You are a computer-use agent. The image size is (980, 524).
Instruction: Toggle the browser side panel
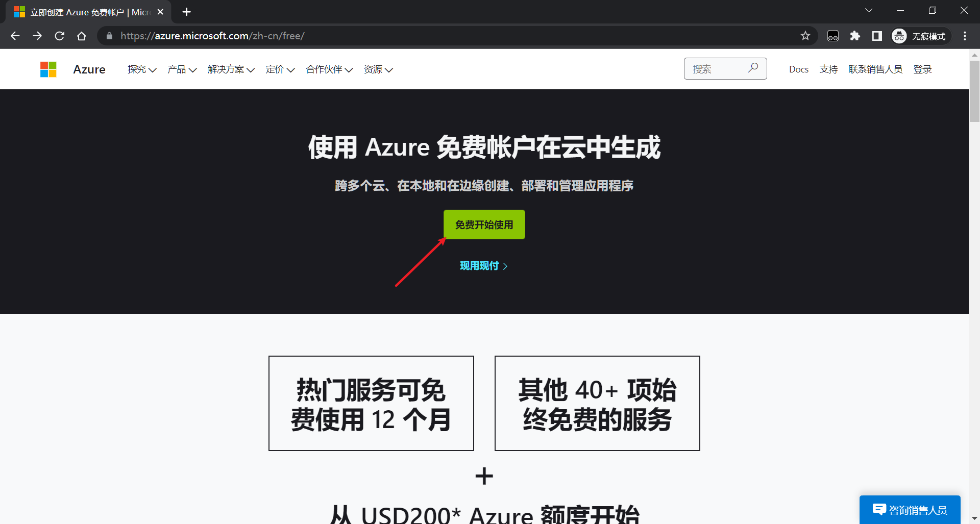coord(877,36)
